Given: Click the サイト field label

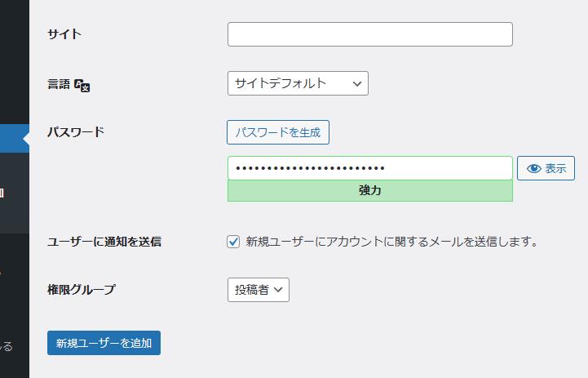Looking at the screenshot, I should [x=64, y=34].
